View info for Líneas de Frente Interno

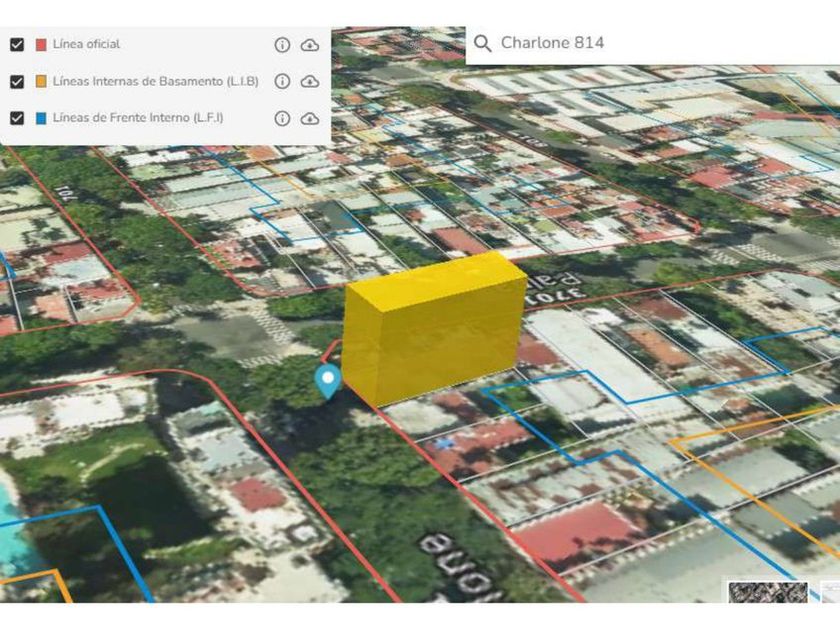[282, 118]
